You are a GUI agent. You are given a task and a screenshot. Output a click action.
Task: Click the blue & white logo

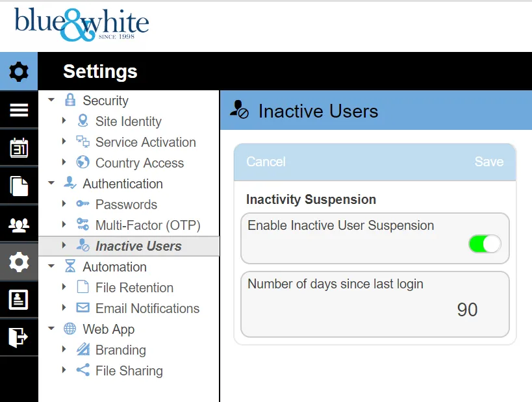[82, 24]
